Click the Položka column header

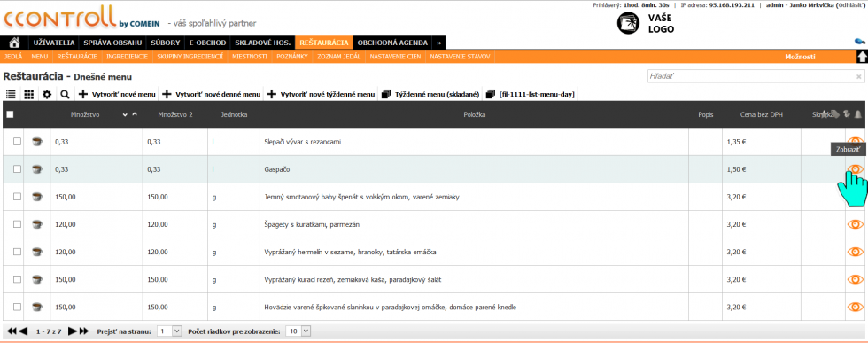click(x=475, y=114)
